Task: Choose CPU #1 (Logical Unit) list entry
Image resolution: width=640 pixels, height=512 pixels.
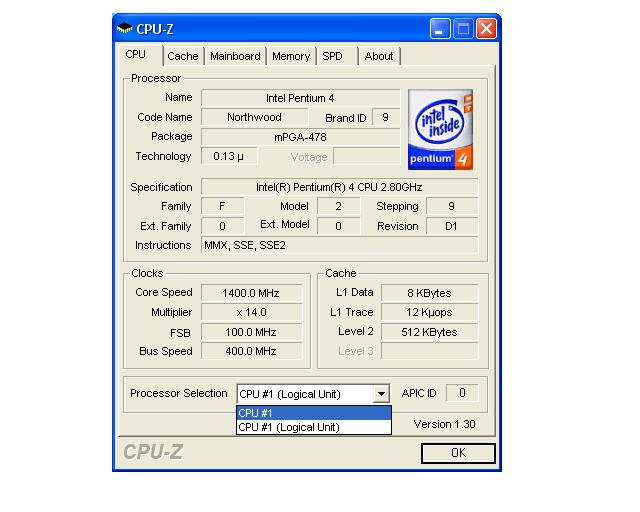Action: point(313,427)
